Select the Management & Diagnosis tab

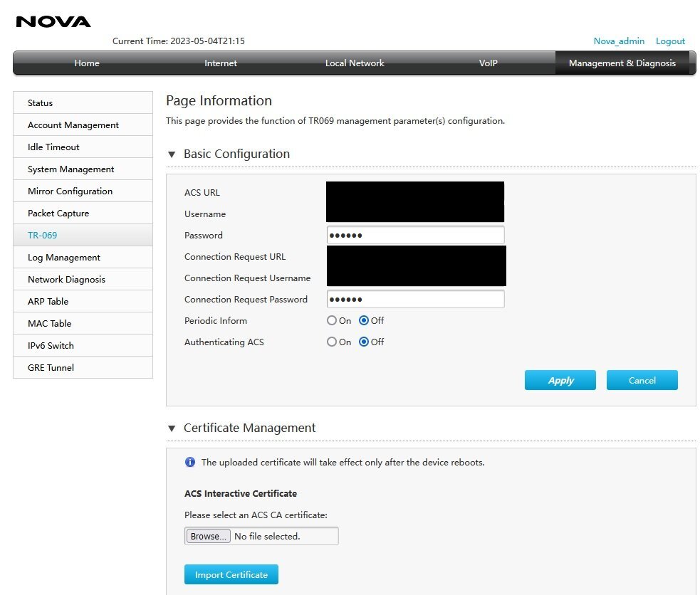pos(622,63)
